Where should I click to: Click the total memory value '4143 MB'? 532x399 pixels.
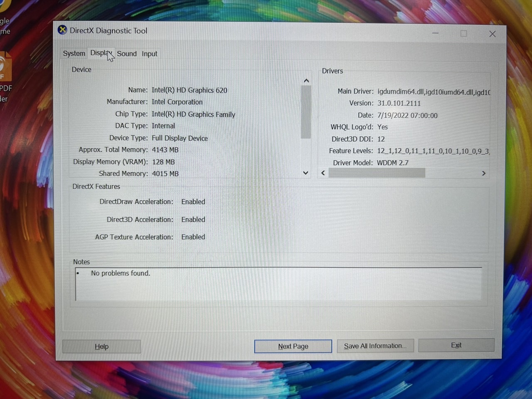[165, 150]
